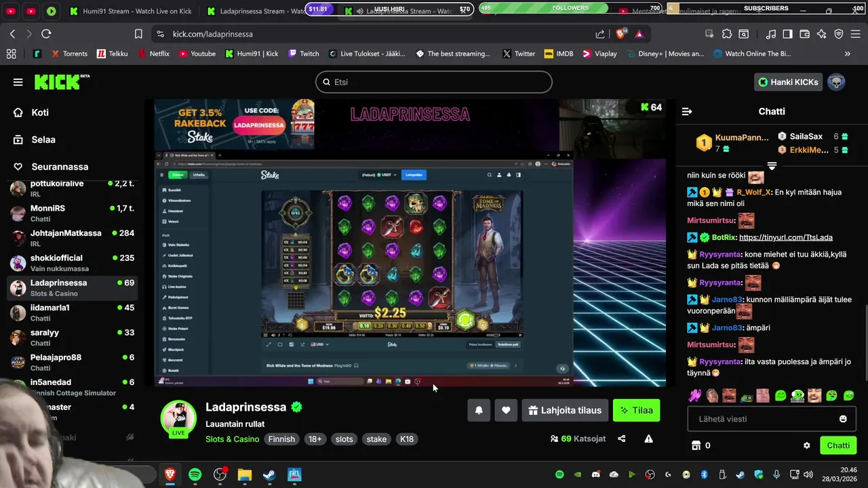
Task: Click the Ladaprinsessa LIVE avatar
Action: [178, 418]
